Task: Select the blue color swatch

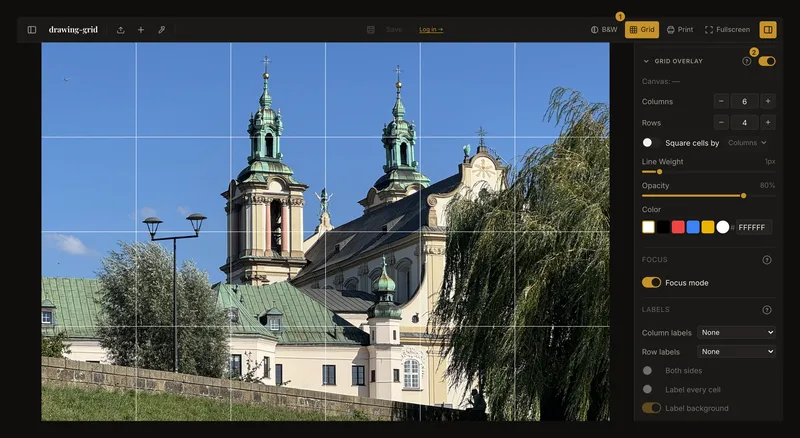Action: pos(693,227)
